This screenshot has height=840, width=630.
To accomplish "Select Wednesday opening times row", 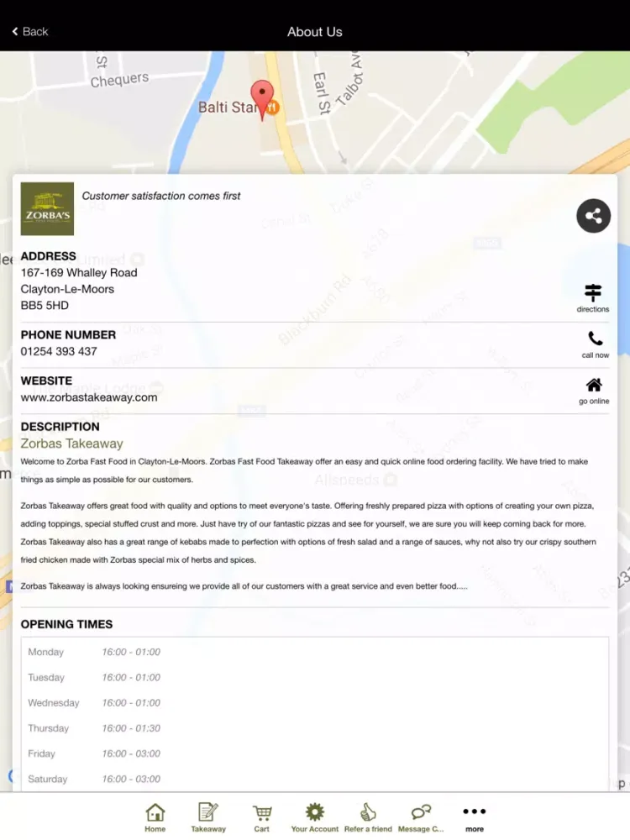I will coord(314,703).
